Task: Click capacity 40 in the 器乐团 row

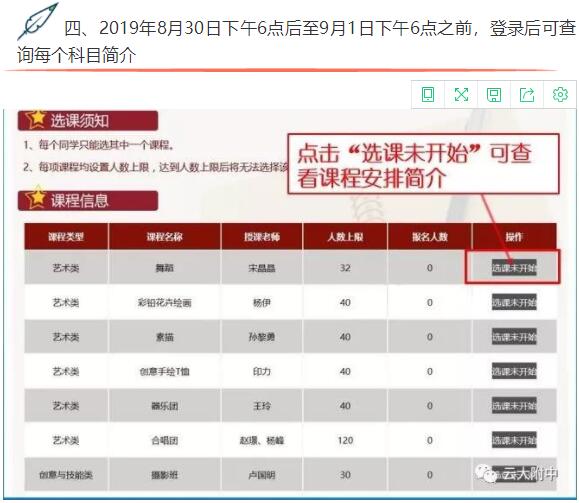Action: [345, 406]
